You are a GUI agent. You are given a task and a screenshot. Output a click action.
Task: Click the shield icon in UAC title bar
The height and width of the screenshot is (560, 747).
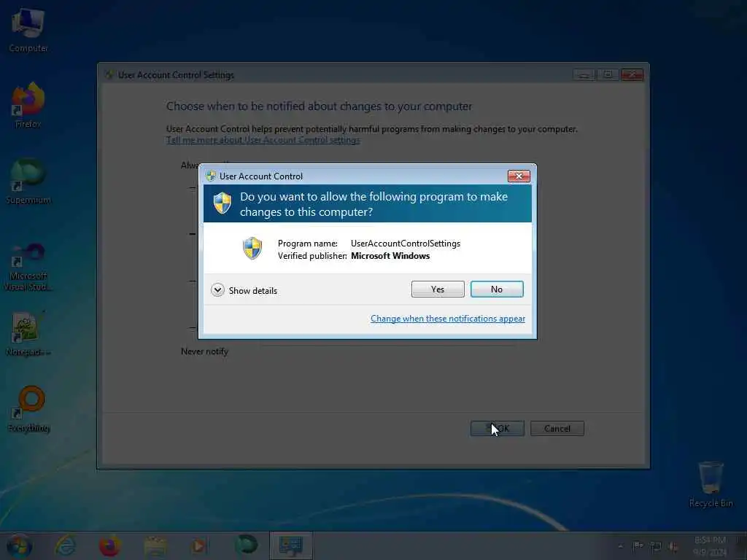[211, 176]
